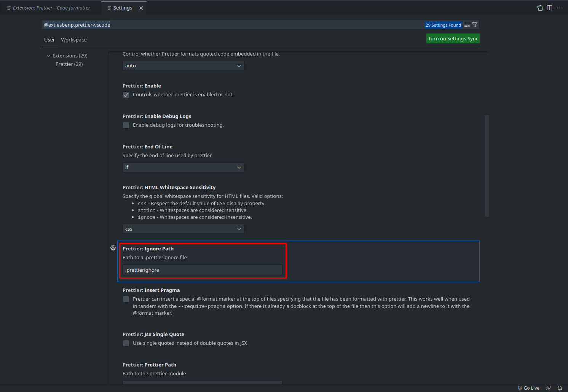Open gear menu for Ignore Path setting
This screenshot has height=392, width=568.
pos(113,248)
